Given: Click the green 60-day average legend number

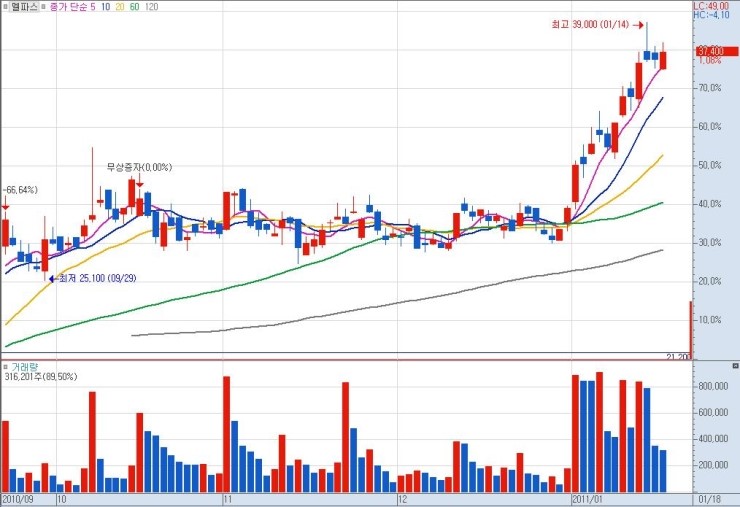Looking at the screenshot, I should [135, 6].
